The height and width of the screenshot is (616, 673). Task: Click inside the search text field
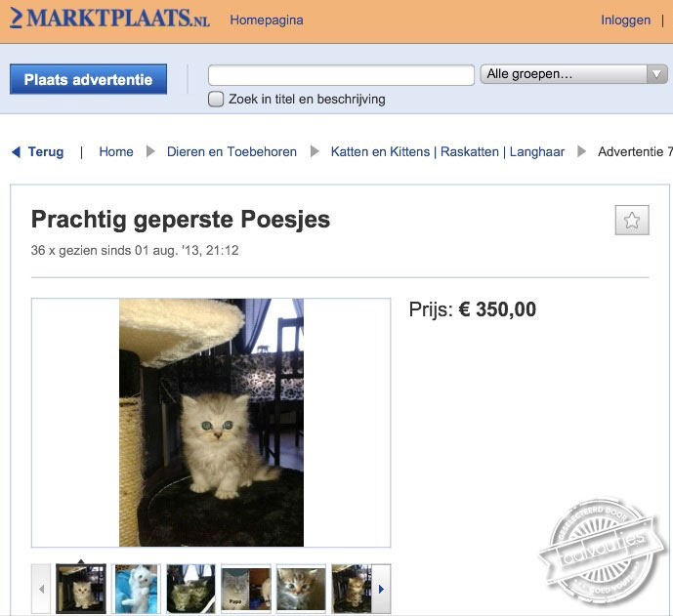pos(341,75)
